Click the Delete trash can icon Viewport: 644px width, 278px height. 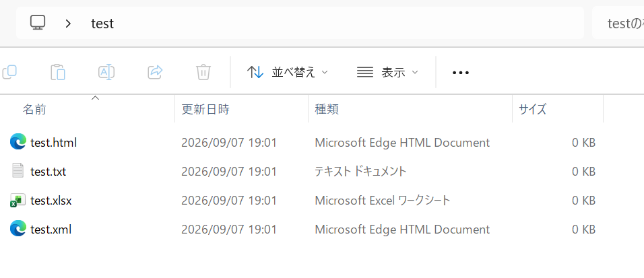point(203,72)
